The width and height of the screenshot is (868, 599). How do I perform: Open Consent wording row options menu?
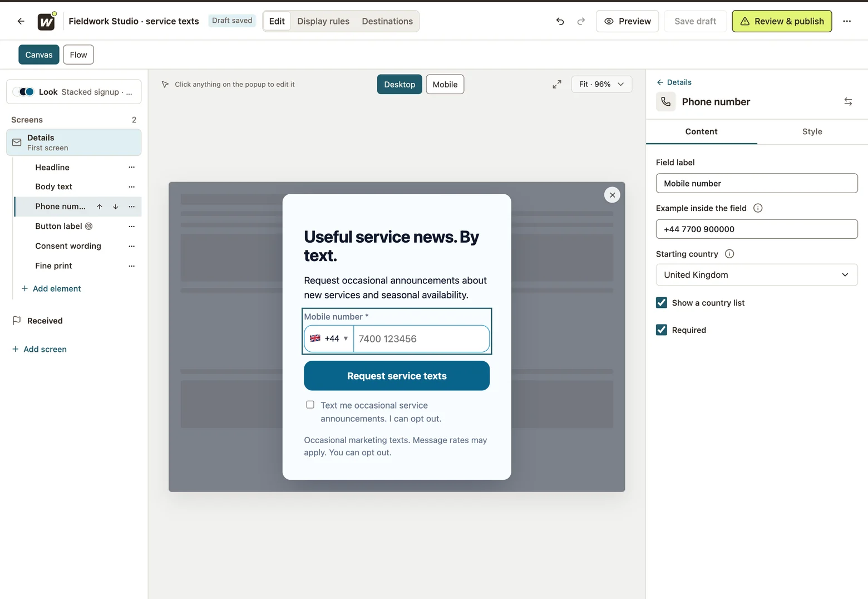click(132, 246)
